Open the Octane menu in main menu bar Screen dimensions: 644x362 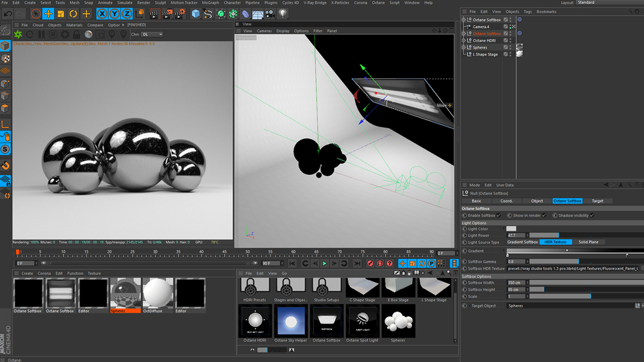[x=378, y=3]
